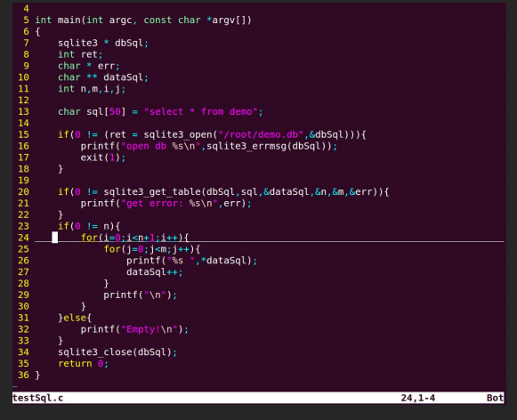Click the "get error: %s\n" printf line

[166, 203]
